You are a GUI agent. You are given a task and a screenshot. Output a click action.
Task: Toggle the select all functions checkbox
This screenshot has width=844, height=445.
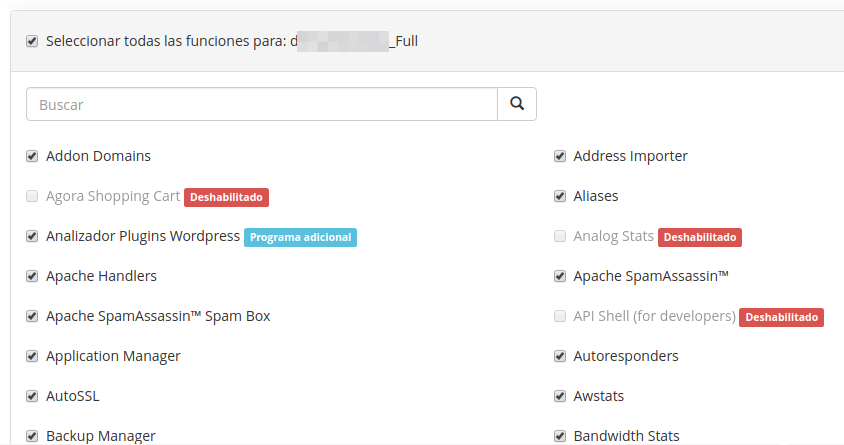(x=32, y=41)
